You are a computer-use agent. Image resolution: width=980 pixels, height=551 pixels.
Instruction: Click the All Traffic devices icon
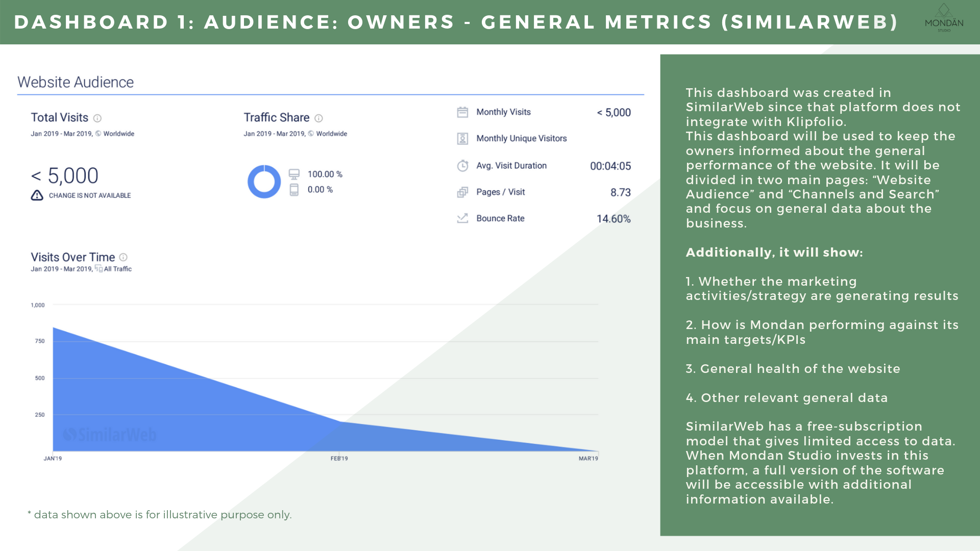coord(99,268)
